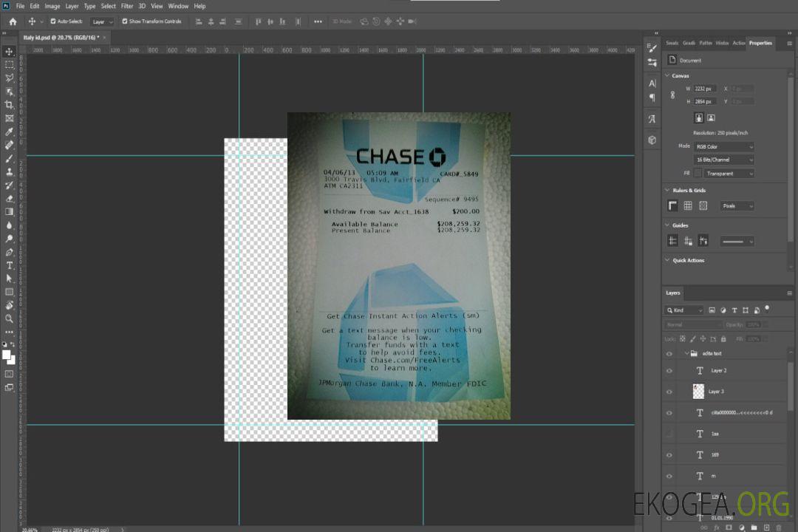The width and height of the screenshot is (798, 532).
Task: Select the Rectangle shape tool
Action: pos(9,292)
